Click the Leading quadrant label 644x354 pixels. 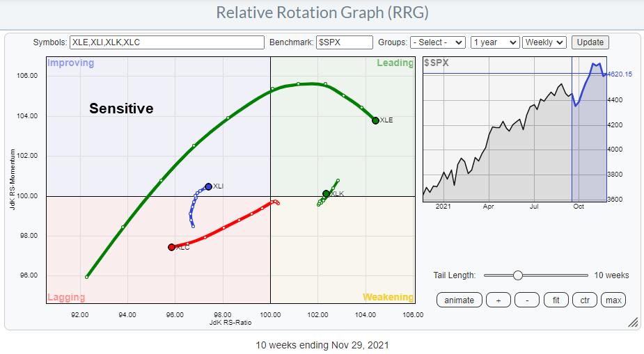(395, 63)
